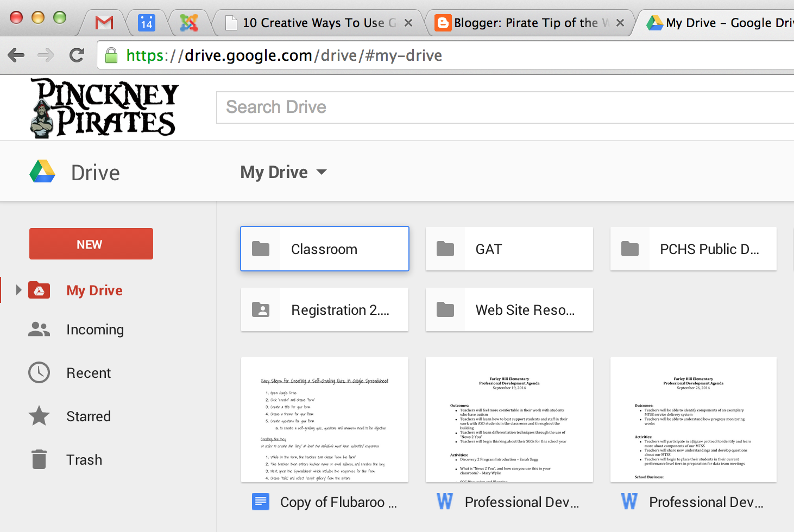Select the GAT folder name
Image resolution: width=794 pixels, height=532 pixels.
tap(489, 249)
